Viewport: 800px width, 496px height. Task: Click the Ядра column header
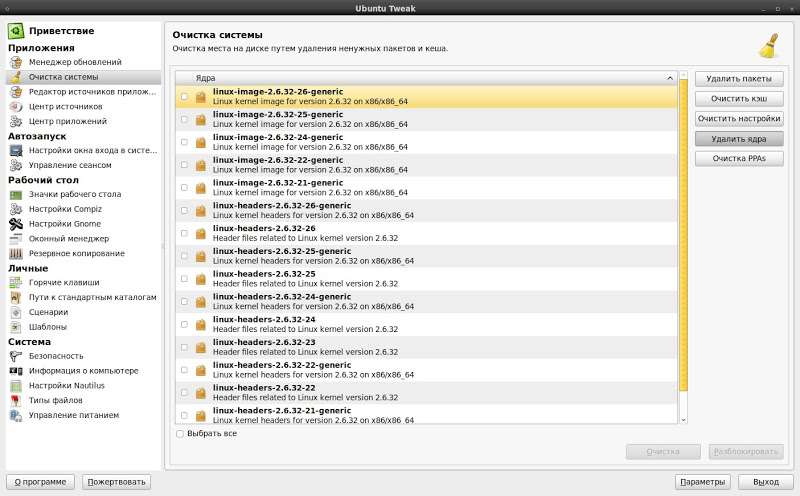click(x=427, y=78)
